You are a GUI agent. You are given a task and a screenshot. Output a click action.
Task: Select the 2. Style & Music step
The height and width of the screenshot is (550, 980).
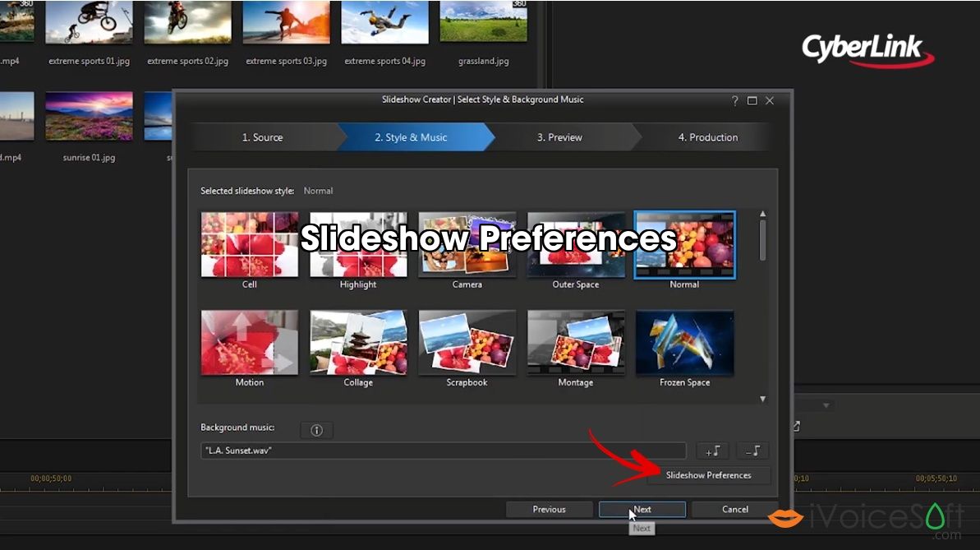(x=412, y=137)
